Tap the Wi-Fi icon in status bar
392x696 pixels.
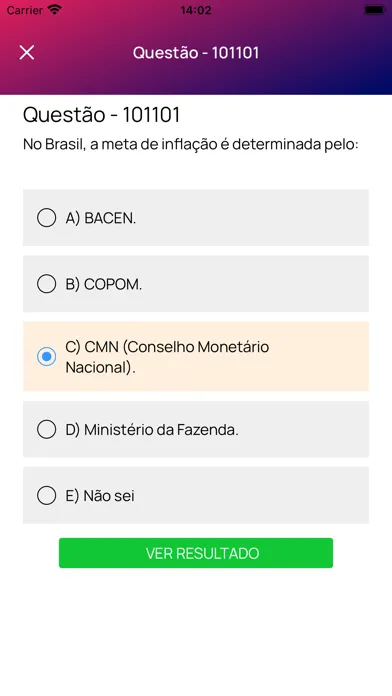click(x=55, y=9)
